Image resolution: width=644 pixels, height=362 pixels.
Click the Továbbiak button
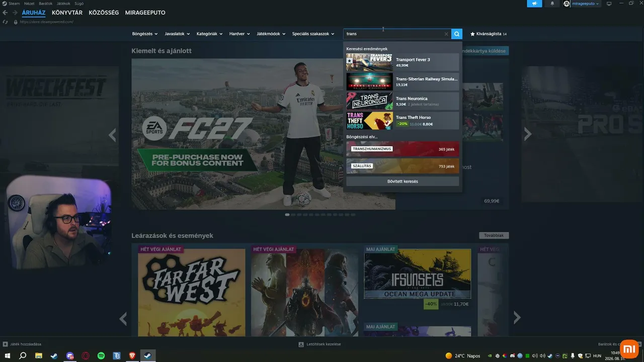coord(494,235)
